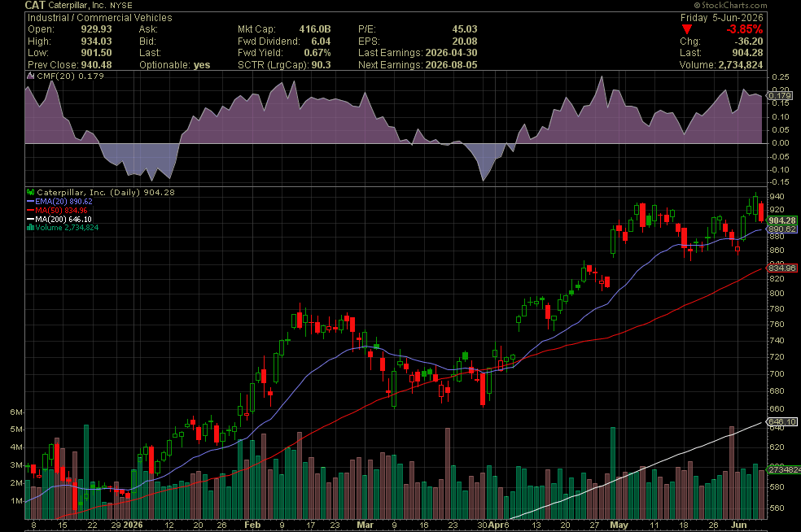801x532 pixels.
Task: Click the 646.10 MA(200) tag on right axis
Action: click(781, 421)
